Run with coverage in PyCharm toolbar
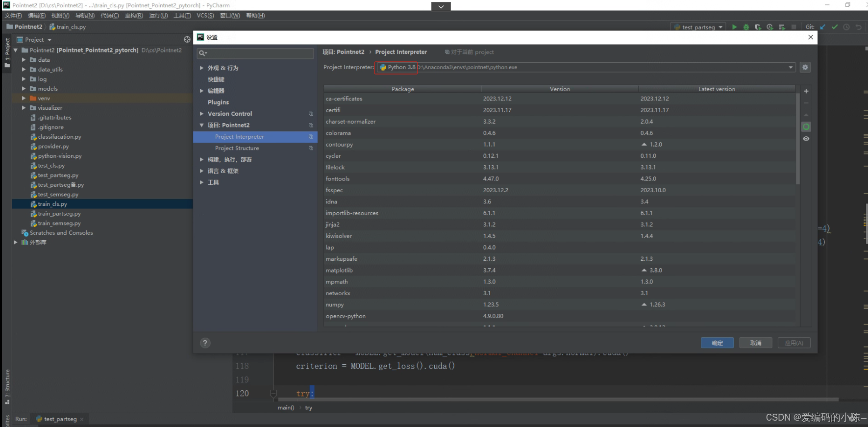 click(x=758, y=27)
